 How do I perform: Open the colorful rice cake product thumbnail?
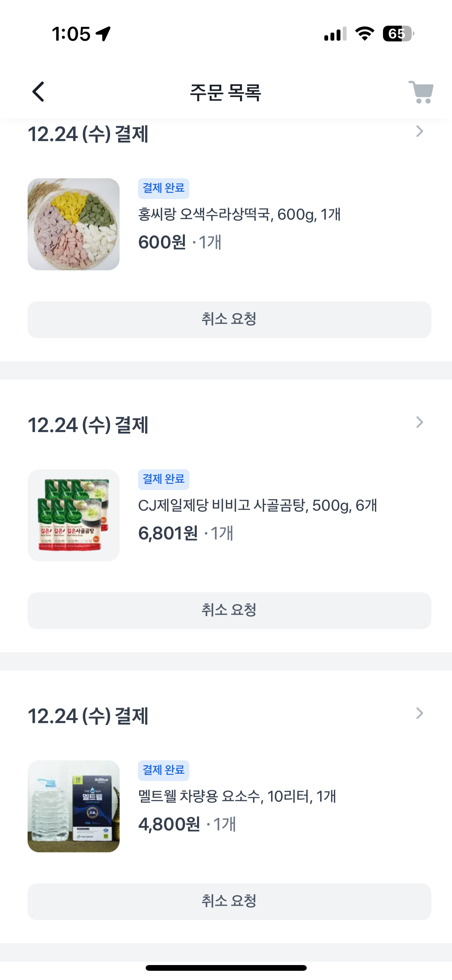[74, 224]
